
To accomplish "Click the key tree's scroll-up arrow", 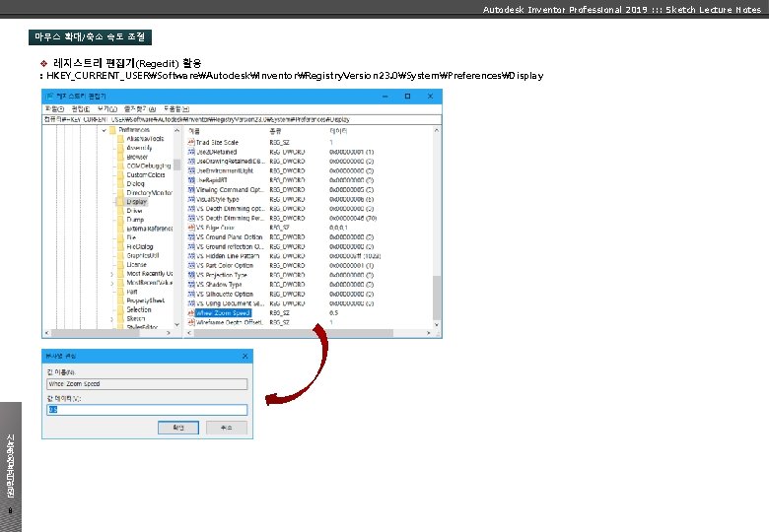I will pos(177,130).
